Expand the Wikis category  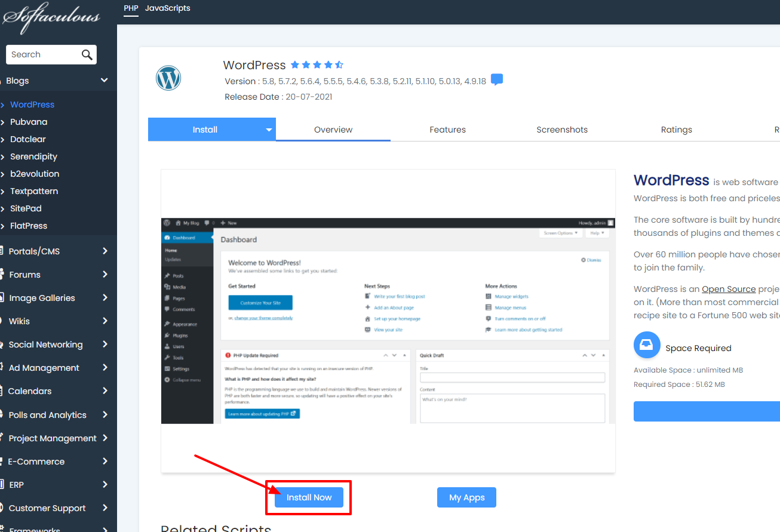point(59,321)
